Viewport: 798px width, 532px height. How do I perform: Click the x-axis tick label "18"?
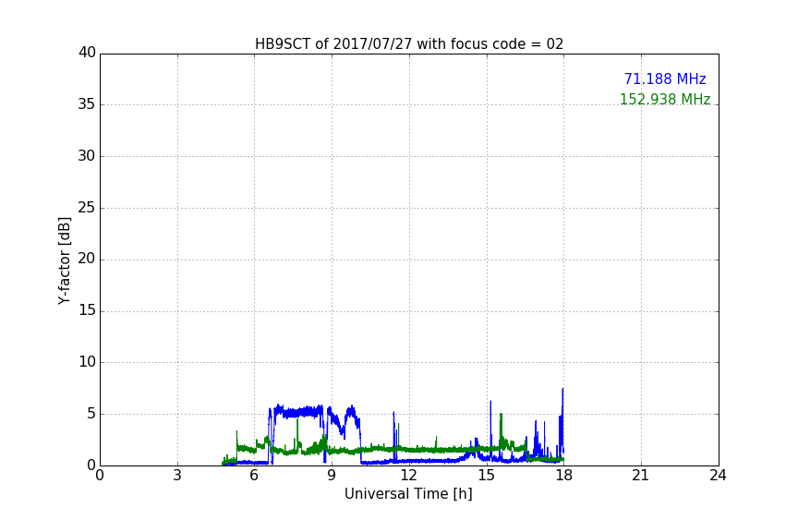[x=564, y=476]
